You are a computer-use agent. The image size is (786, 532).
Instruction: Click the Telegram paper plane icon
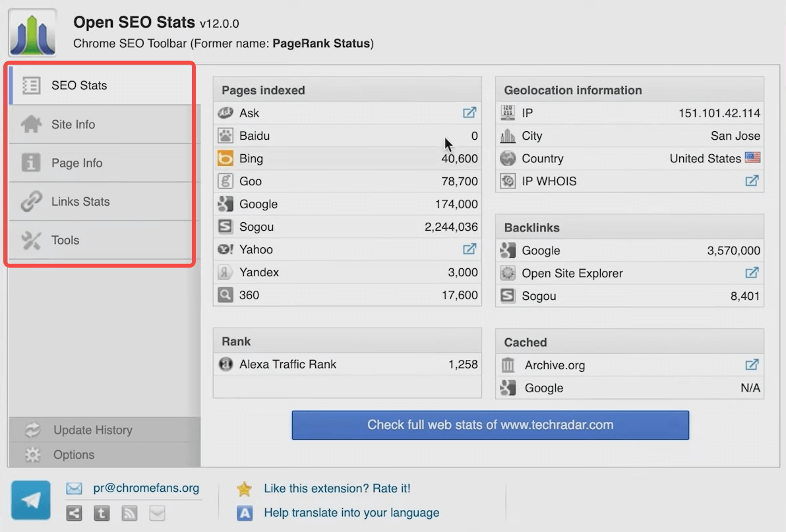[x=31, y=500]
